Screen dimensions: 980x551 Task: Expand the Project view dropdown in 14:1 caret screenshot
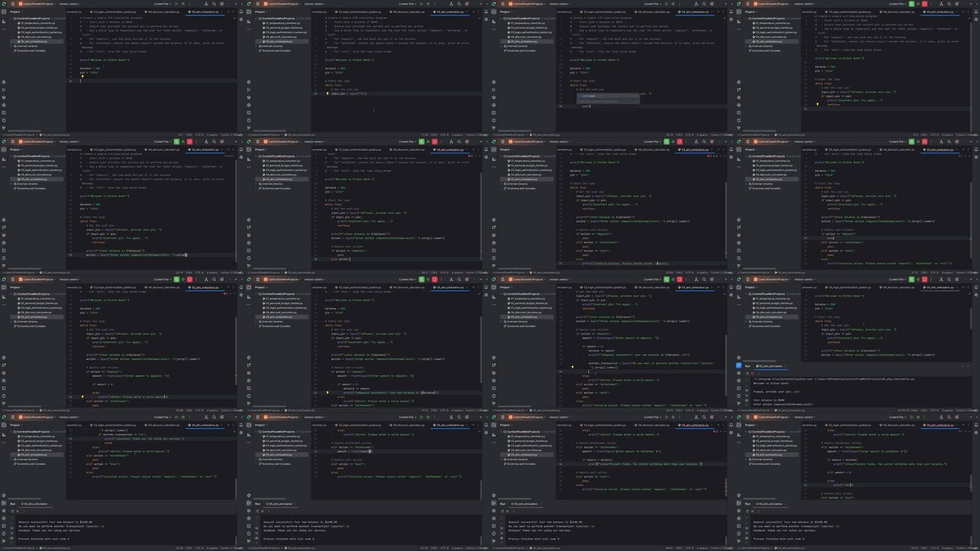(x=16, y=12)
